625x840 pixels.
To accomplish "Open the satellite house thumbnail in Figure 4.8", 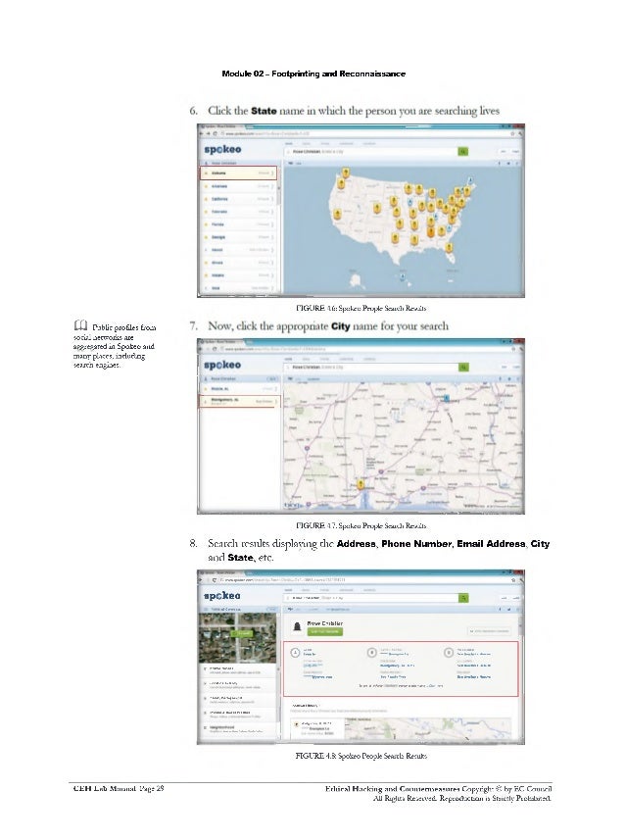I will pyautogui.click(x=237, y=638).
